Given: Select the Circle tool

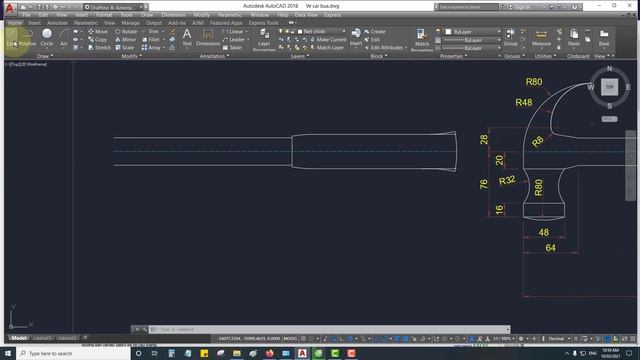Looking at the screenshot, I should click(47, 38).
